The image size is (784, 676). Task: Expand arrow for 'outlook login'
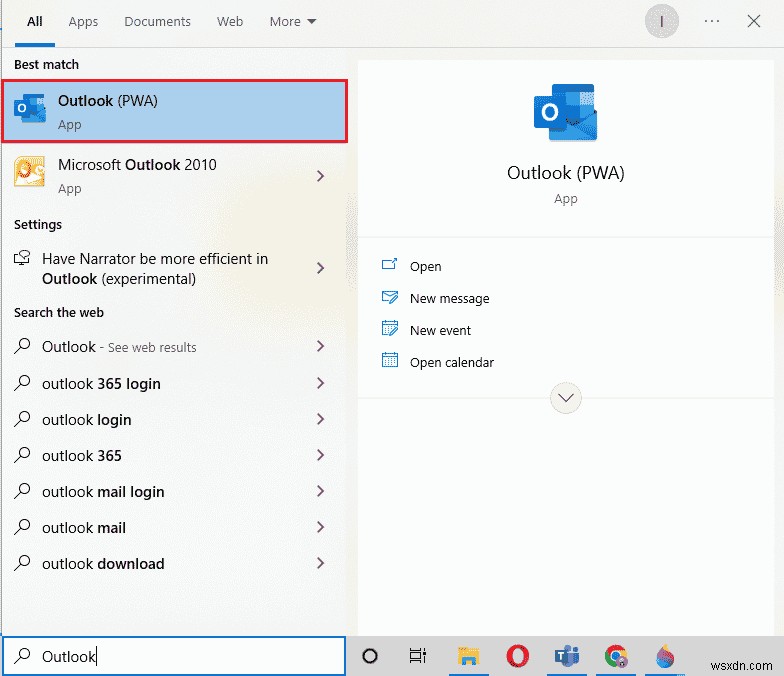click(320, 420)
